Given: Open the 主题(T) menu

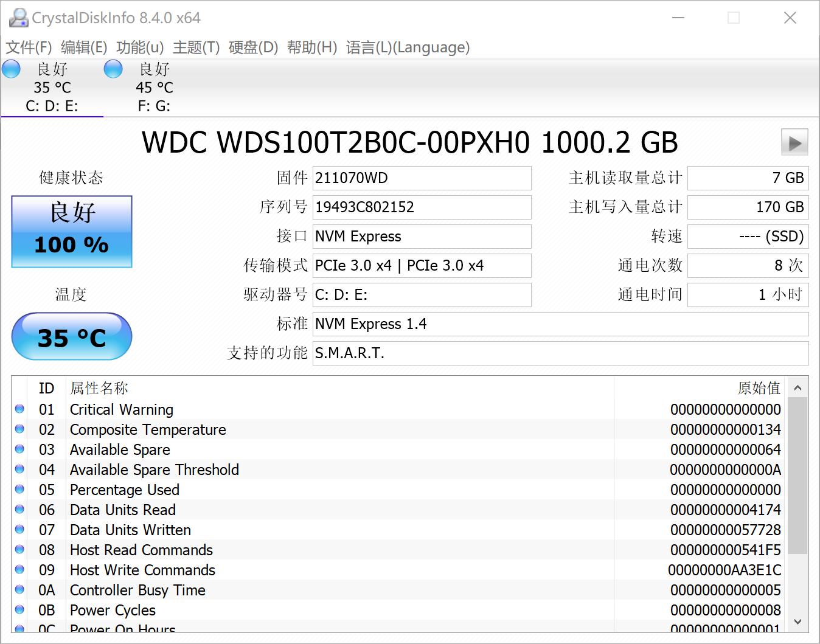Looking at the screenshot, I should (x=195, y=47).
